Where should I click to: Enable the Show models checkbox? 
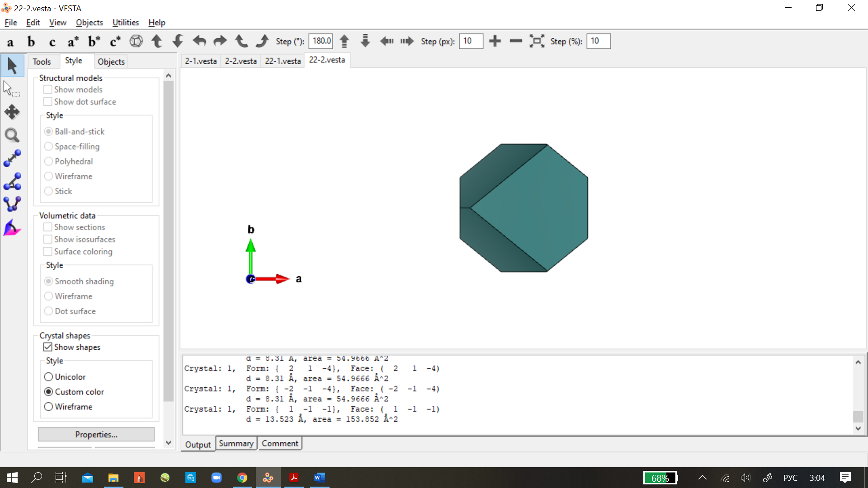coord(47,89)
